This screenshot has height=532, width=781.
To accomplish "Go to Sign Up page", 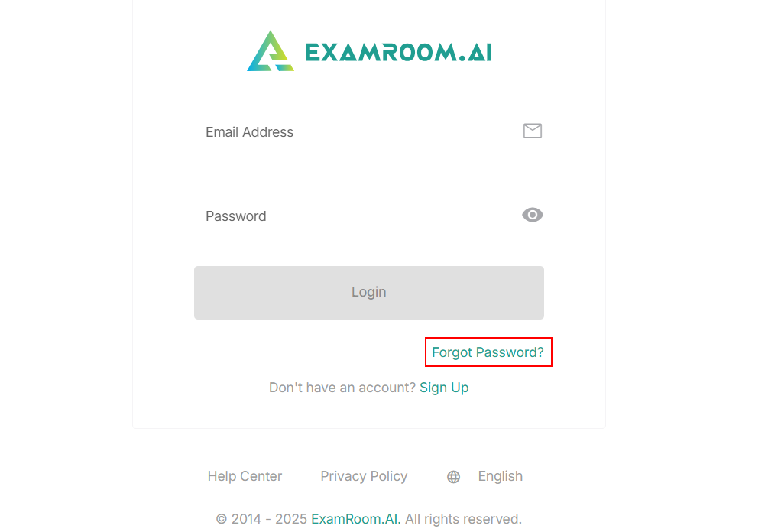I will (x=444, y=388).
